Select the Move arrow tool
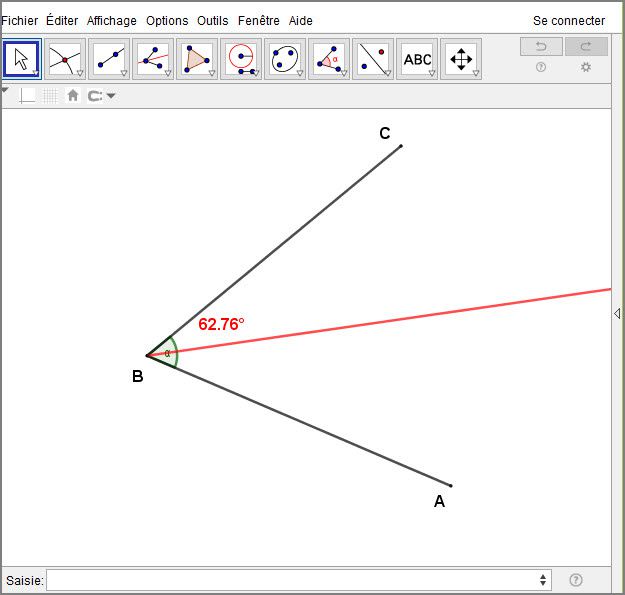Screen dimensions: 625x595 pos(22,59)
